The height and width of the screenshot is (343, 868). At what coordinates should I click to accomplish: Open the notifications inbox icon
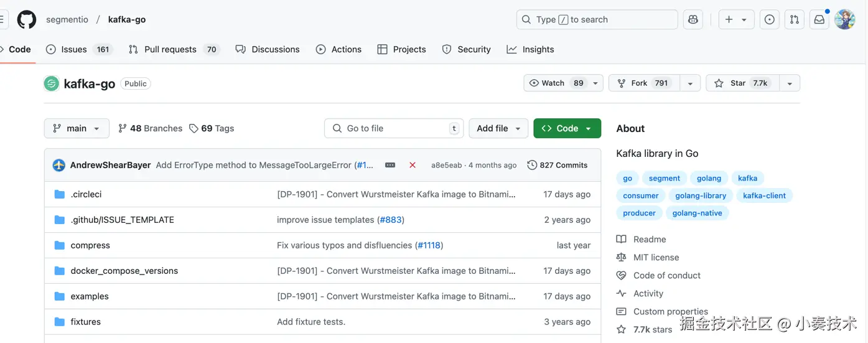pos(819,19)
